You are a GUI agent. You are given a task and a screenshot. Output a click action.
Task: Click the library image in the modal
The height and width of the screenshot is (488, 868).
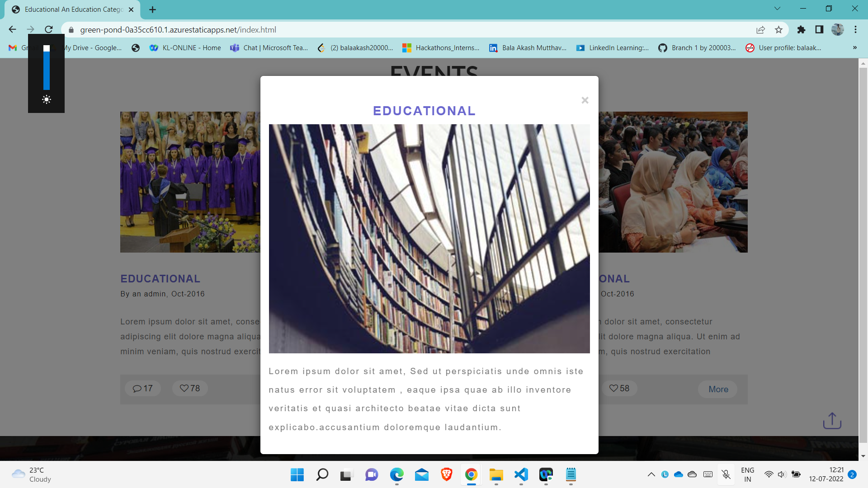pyautogui.click(x=429, y=239)
